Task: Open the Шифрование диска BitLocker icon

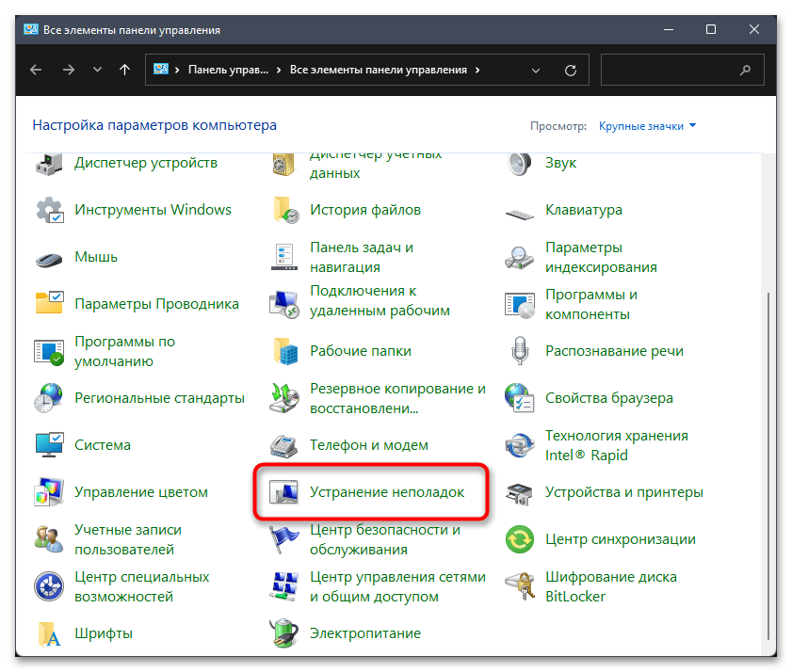Action: 520,585
